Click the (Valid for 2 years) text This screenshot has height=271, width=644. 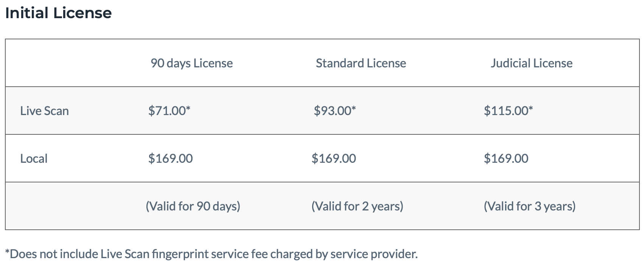[x=357, y=206]
